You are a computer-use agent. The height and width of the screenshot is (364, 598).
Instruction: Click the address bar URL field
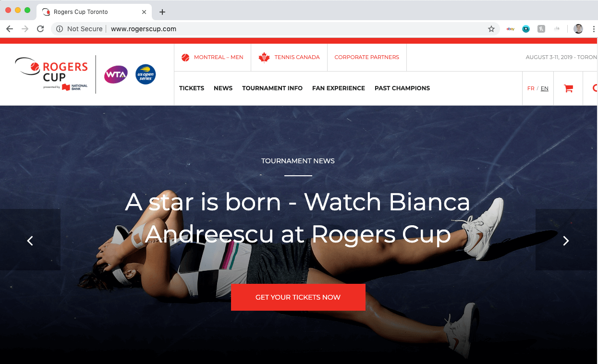coord(269,29)
